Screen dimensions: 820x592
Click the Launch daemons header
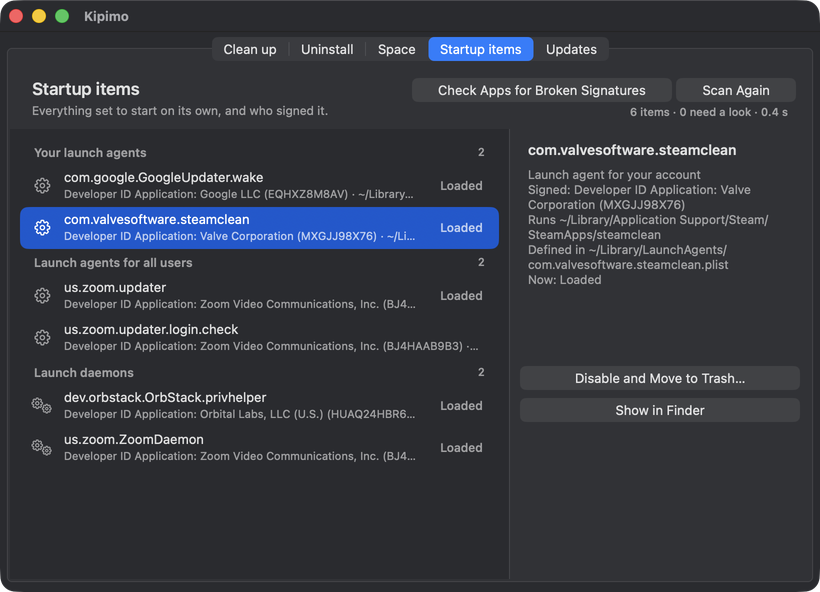pos(84,372)
